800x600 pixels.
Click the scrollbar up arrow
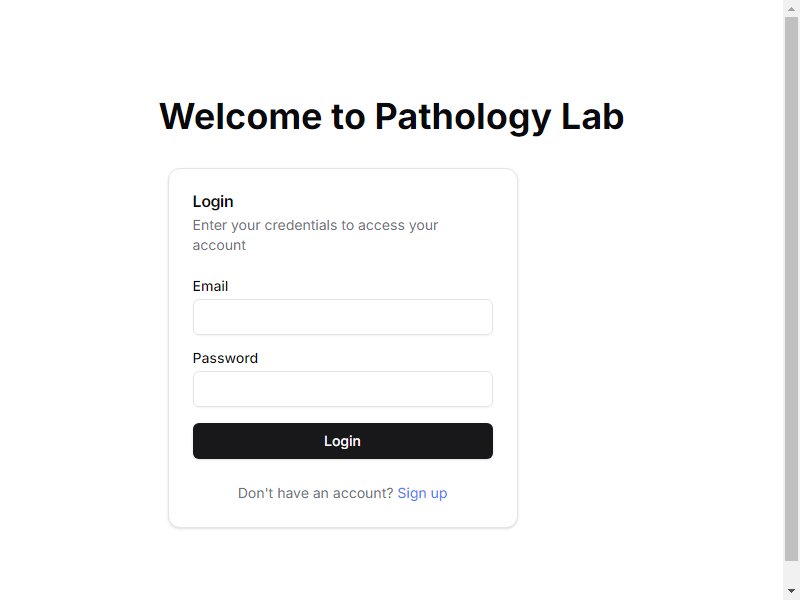791,9
